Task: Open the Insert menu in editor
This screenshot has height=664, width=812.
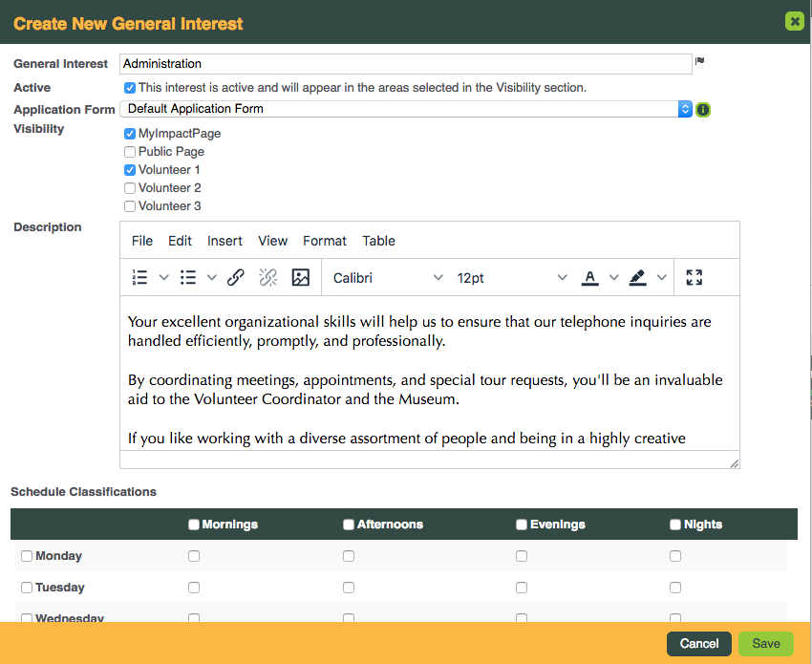Action: click(224, 241)
